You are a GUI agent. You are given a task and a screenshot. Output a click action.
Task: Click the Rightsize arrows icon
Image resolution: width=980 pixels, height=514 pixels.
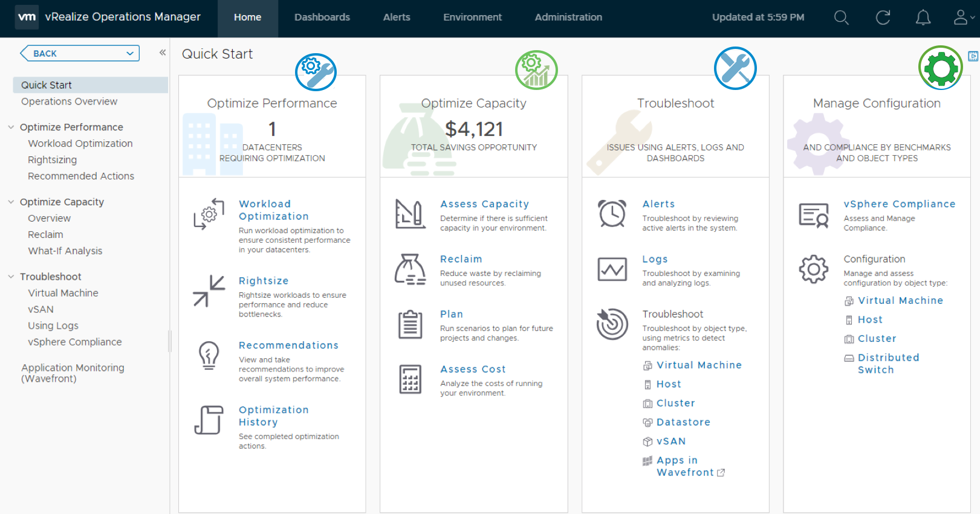click(209, 291)
